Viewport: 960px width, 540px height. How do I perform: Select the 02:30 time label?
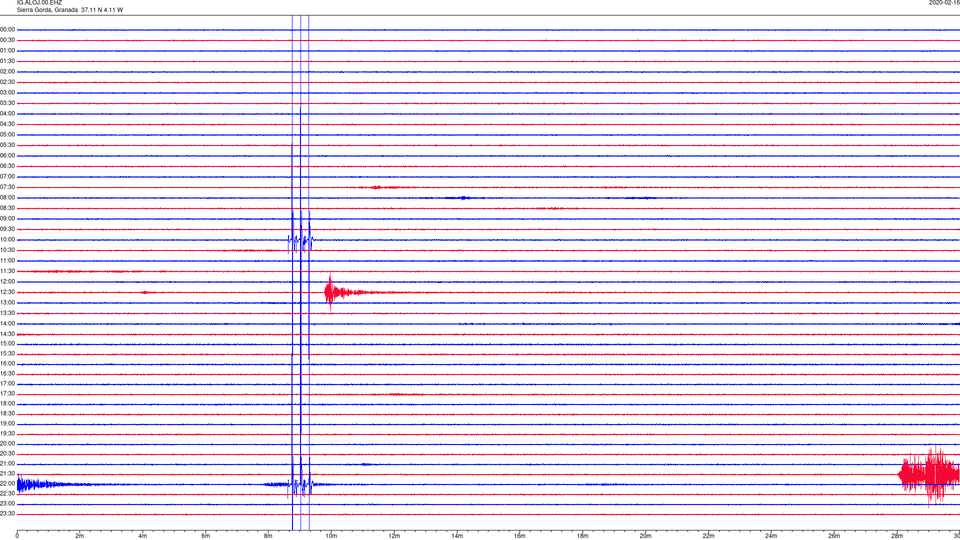click(7, 82)
